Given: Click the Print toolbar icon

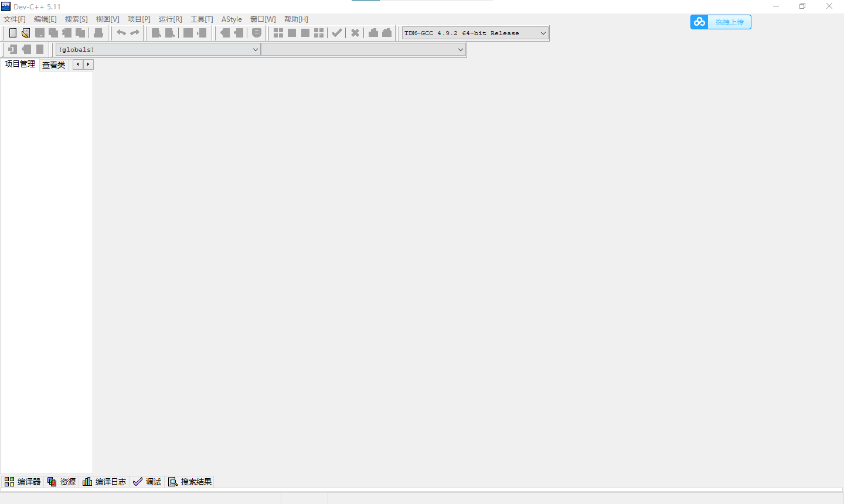Looking at the screenshot, I should click(x=98, y=33).
